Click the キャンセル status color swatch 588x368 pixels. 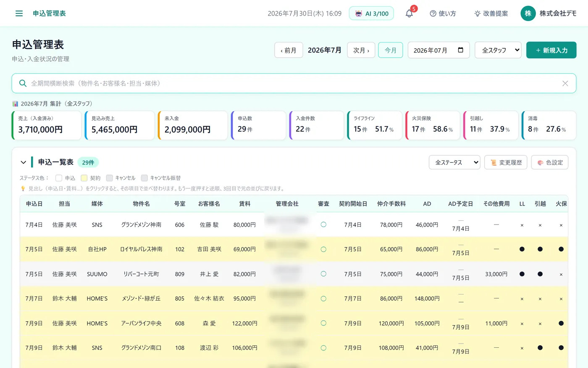coord(109,178)
